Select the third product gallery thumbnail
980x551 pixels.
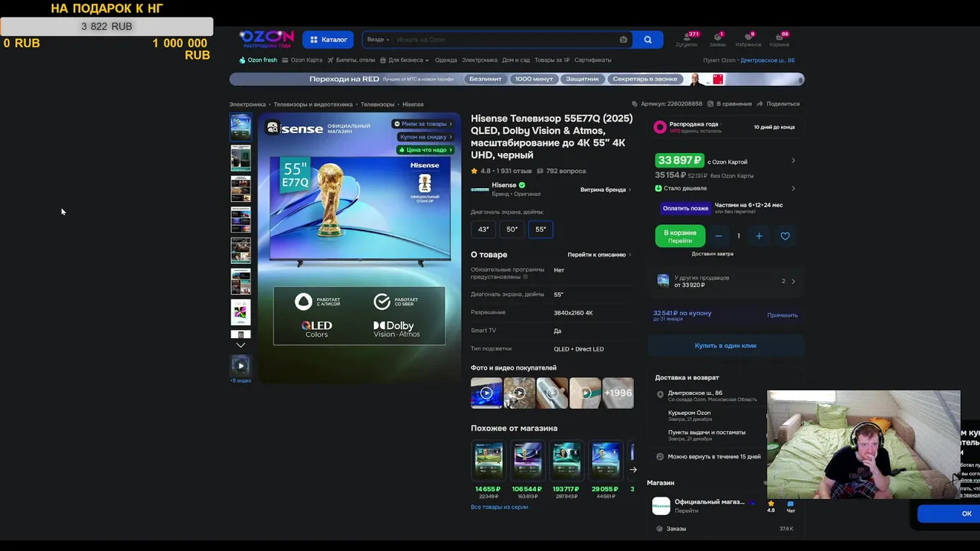pyautogui.click(x=240, y=189)
